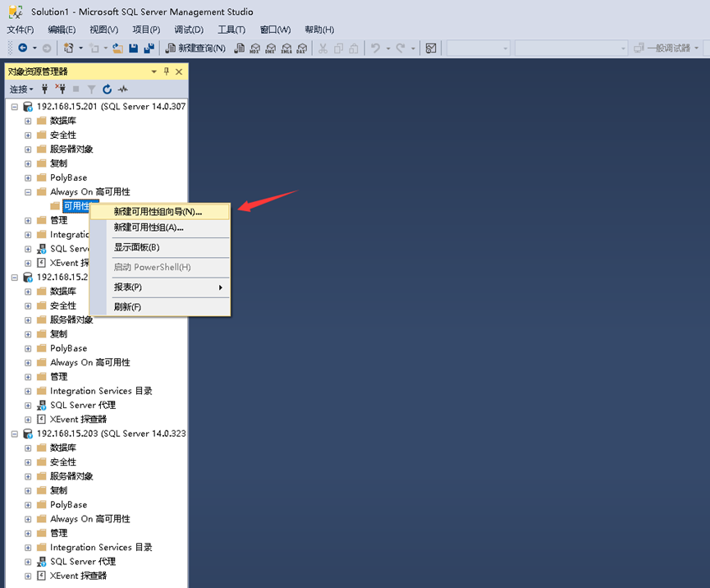Click the DMX query icon
This screenshot has width=710, height=588.
tap(270, 48)
